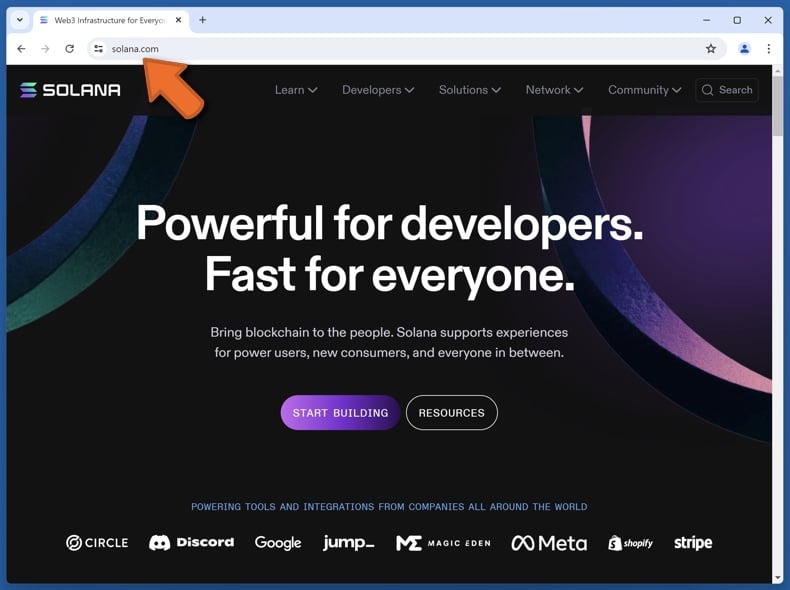
Task: Reload the solana.com page
Action: coord(70,49)
